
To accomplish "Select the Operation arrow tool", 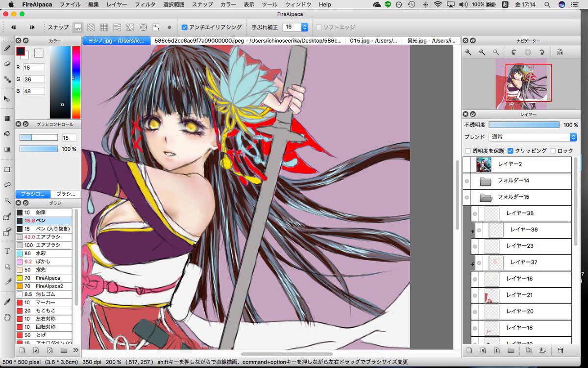I will [7, 266].
